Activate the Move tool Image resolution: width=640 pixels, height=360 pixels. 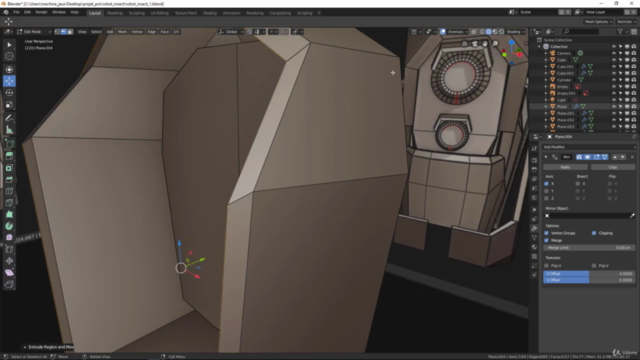(9, 81)
